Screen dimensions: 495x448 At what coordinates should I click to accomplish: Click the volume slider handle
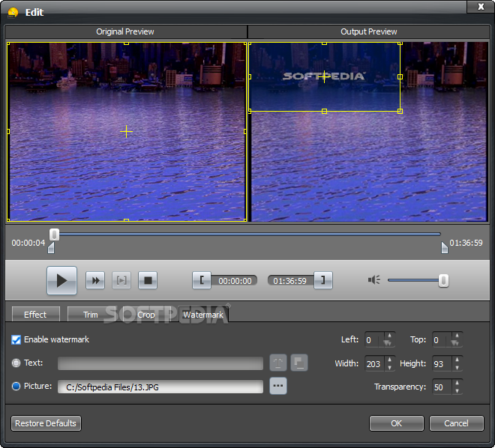click(443, 280)
